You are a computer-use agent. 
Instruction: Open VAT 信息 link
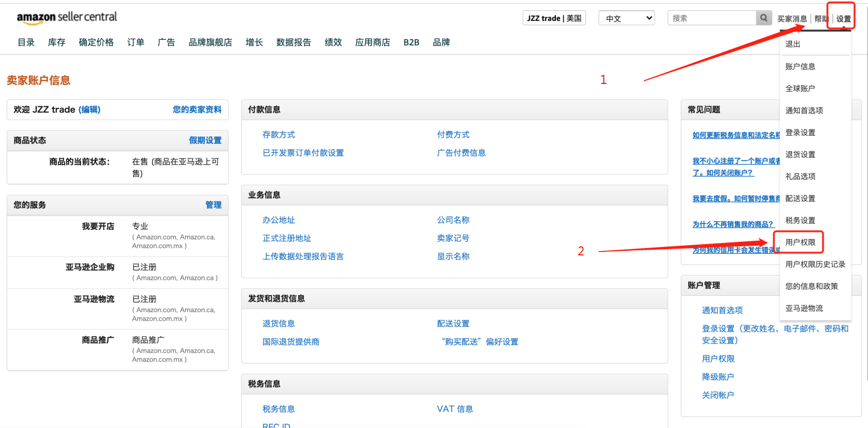point(455,409)
